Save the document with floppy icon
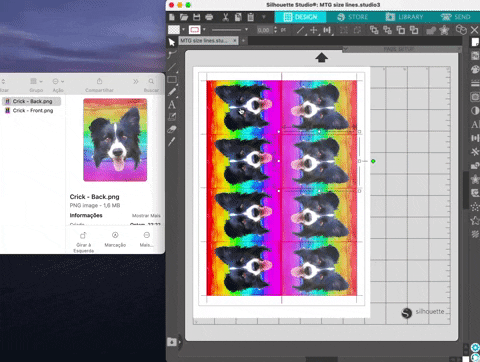This screenshot has height=362, width=480. 196,17
